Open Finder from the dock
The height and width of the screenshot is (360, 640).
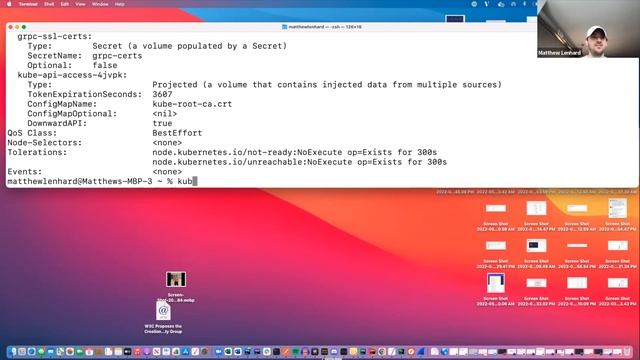point(12,351)
